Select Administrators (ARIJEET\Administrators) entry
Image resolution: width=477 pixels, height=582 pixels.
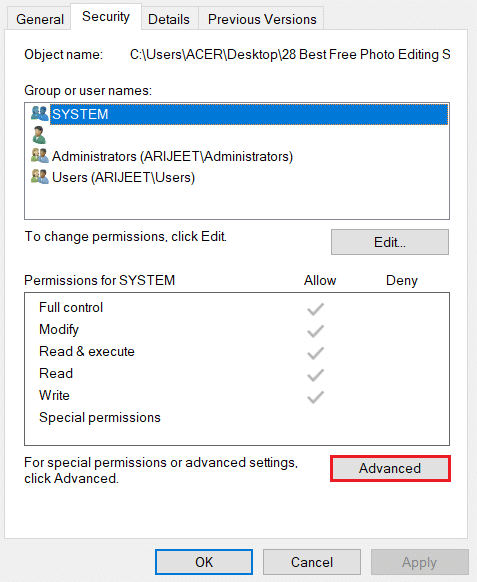click(172, 156)
